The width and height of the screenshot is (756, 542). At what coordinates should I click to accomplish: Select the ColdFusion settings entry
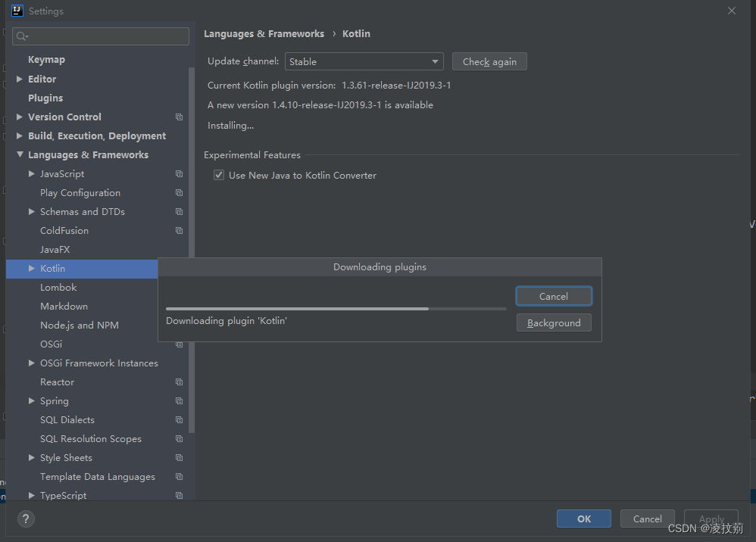(64, 231)
